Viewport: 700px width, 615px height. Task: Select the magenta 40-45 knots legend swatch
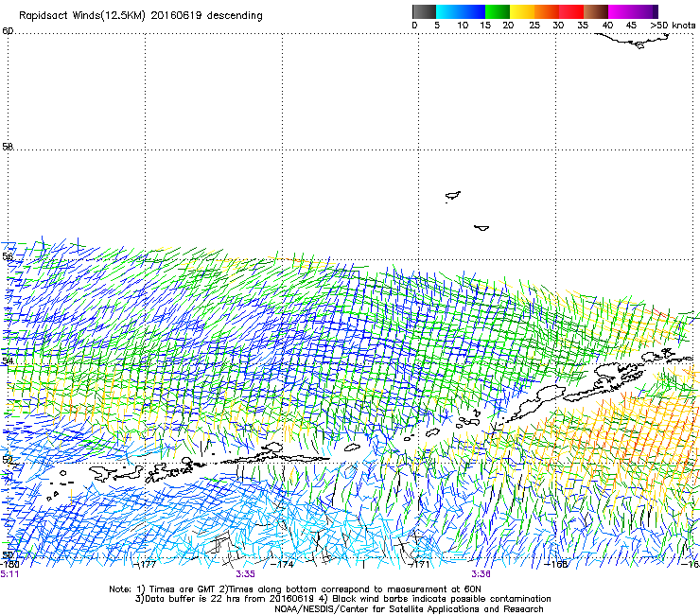coord(621,11)
